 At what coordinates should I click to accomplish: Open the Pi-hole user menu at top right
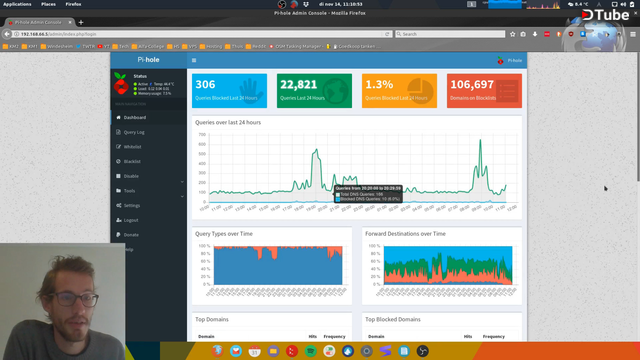(509, 60)
